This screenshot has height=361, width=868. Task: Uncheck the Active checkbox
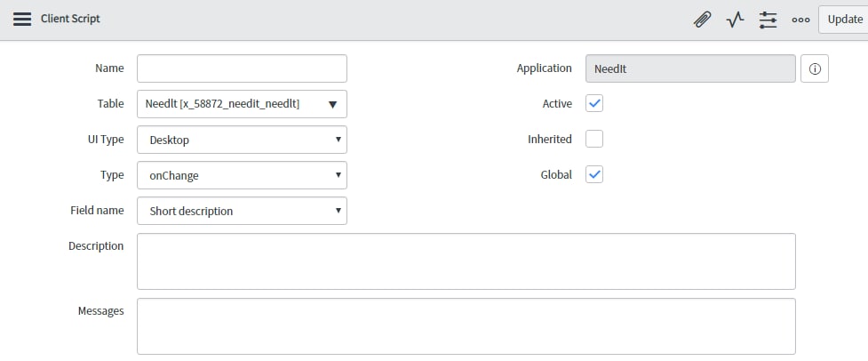tap(594, 103)
